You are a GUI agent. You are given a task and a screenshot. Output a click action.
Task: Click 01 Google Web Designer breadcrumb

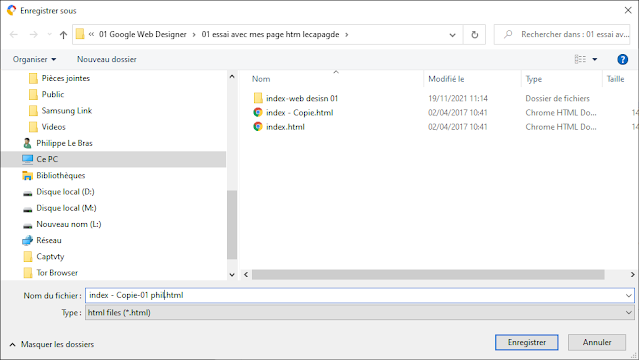click(x=143, y=35)
